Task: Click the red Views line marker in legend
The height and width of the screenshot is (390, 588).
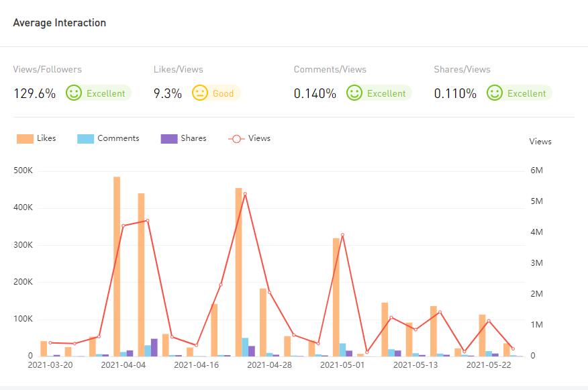Action: tap(236, 138)
